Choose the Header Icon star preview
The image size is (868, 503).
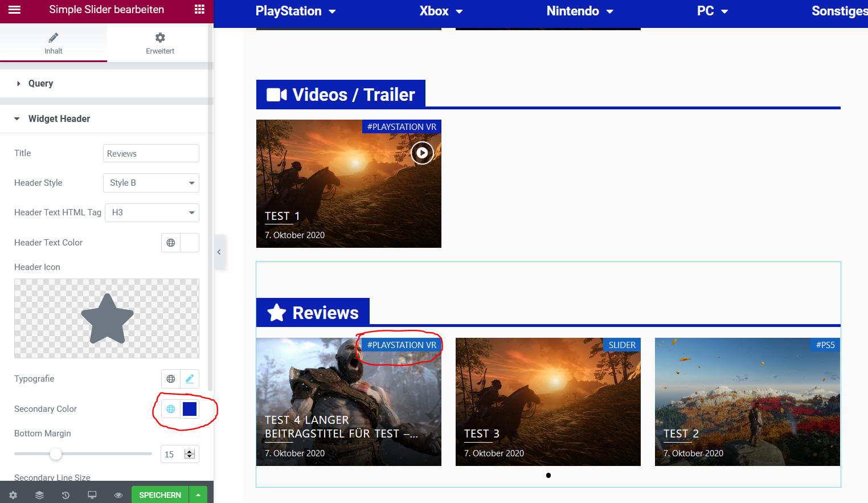point(107,318)
